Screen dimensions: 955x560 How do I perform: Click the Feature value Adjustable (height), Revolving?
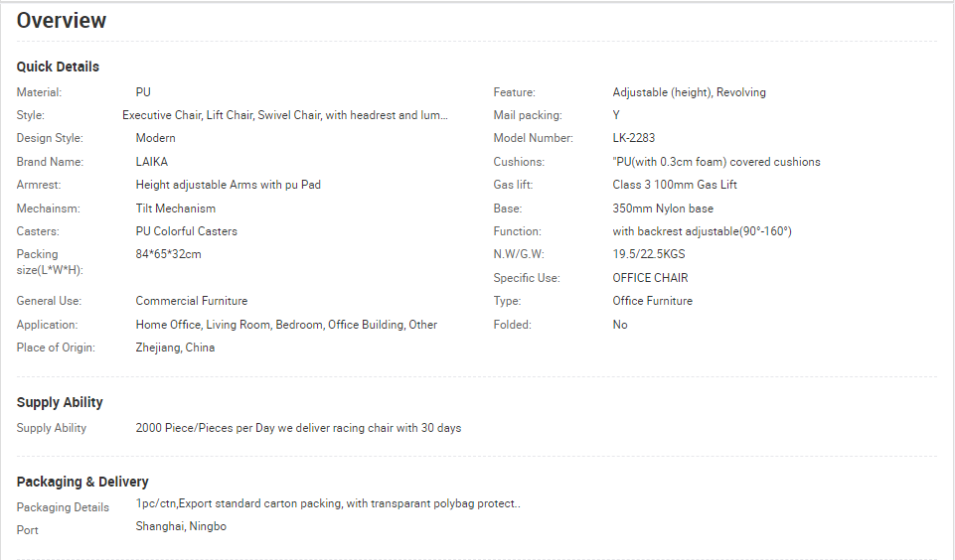pos(689,92)
